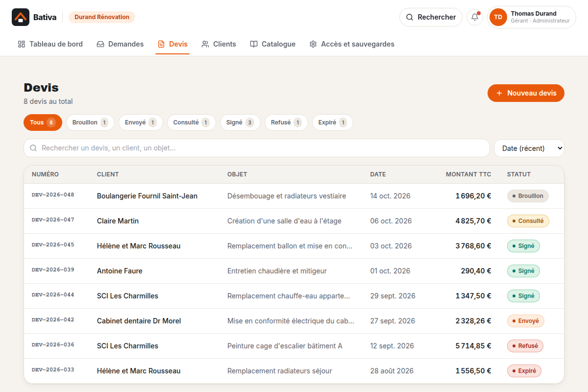Click the Bativa house logo icon
Screen dimensions: 588x392
[20, 17]
